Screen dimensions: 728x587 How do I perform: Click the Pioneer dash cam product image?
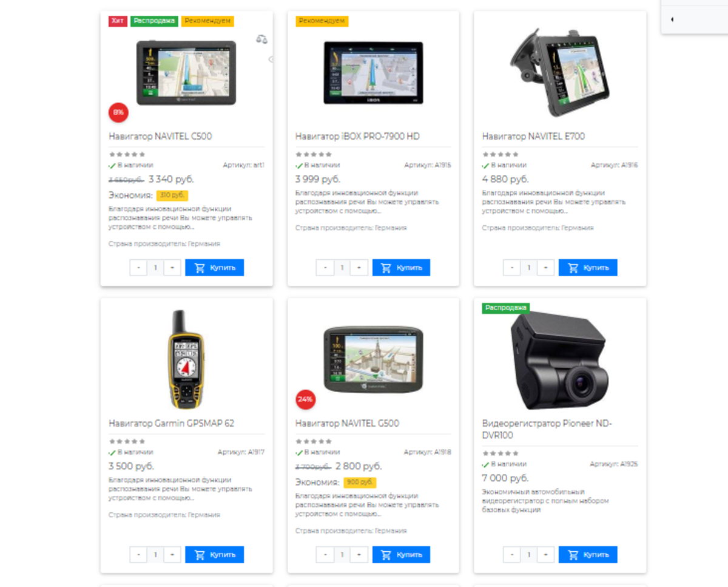click(559, 361)
